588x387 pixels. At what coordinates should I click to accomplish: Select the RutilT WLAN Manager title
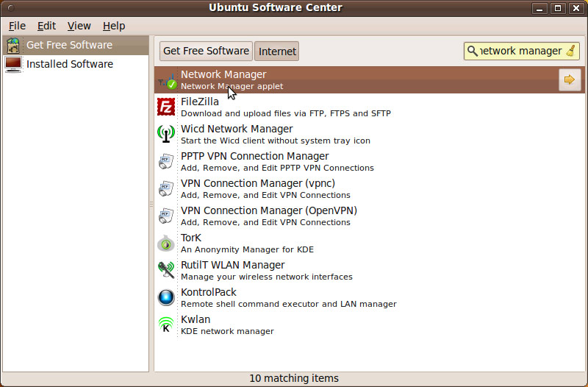[x=232, y=265]
